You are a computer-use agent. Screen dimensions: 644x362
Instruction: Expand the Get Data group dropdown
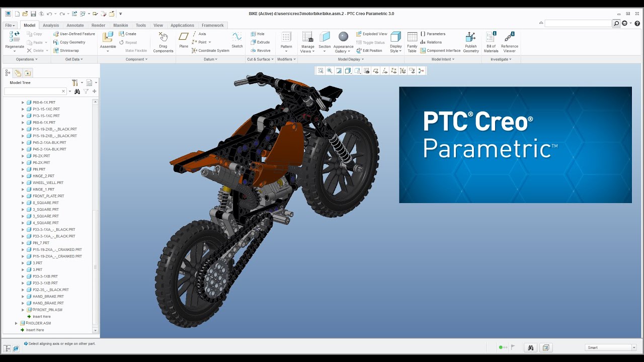click(74, 59)
